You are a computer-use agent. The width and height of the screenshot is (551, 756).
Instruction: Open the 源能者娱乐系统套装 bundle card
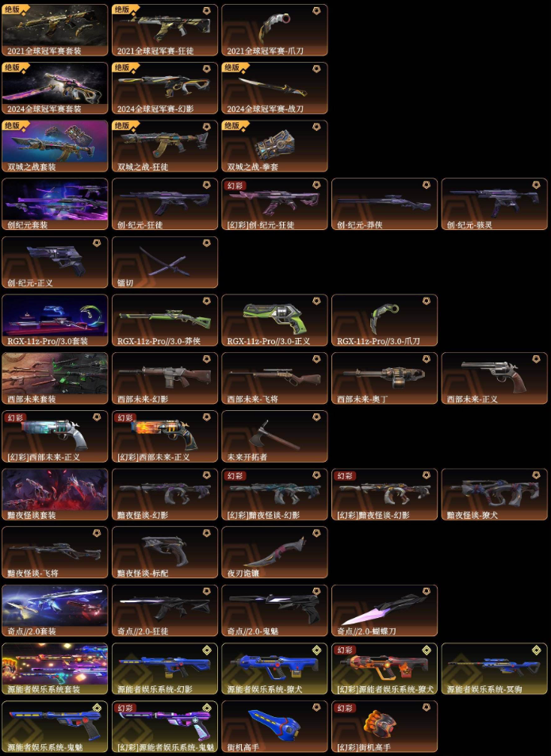[55, 669]
